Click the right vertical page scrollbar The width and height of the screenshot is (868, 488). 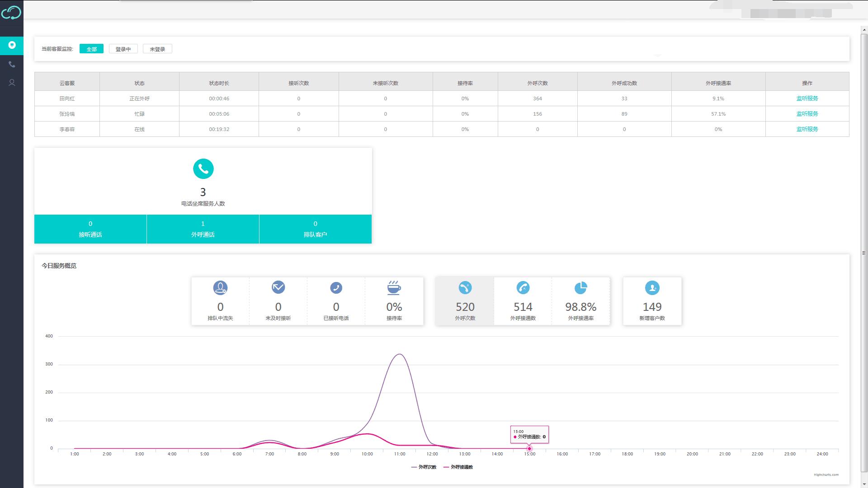[x=864, y=253]
